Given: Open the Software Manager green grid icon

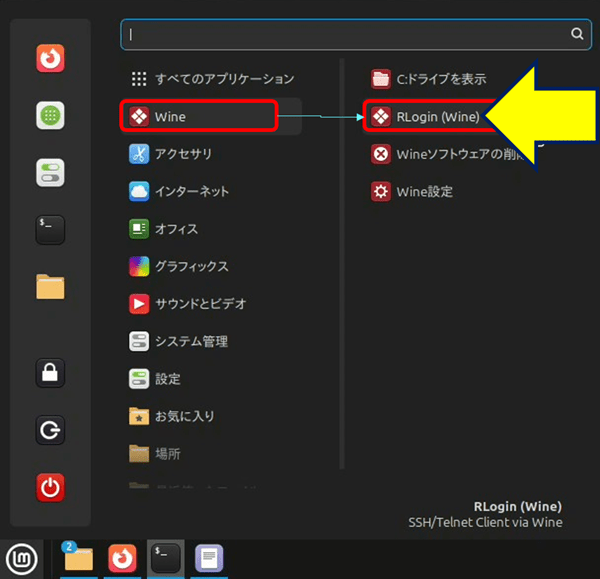Looking at the screenshot, I should pos(50,115).
